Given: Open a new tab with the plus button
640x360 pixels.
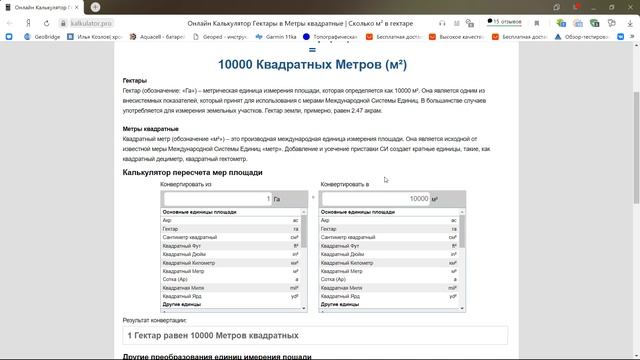Looking at the screenshot, I should click(x=96, y=7).
